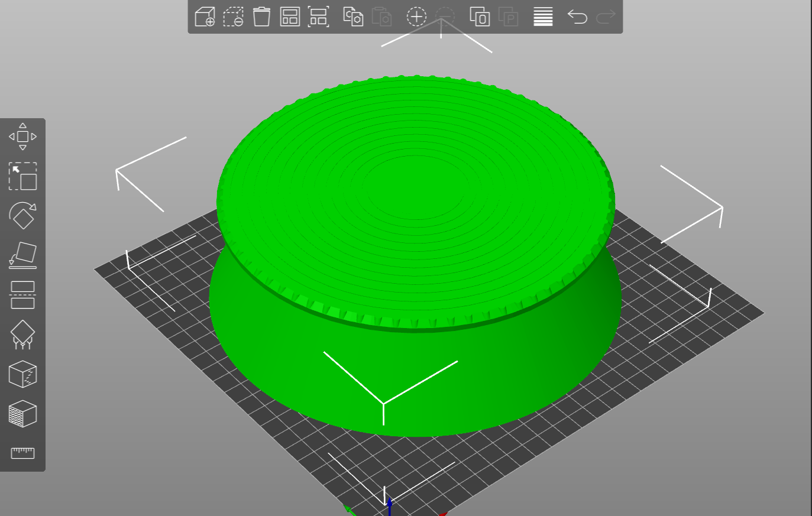Select the Place on face tool
Viewport: 812px width, 516px height.
coord(22,255)
